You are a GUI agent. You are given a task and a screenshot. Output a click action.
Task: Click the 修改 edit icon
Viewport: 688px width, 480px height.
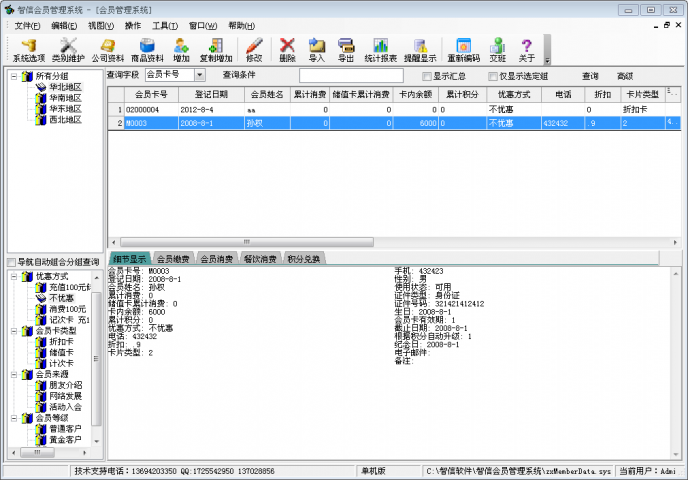tap(254, 49)
